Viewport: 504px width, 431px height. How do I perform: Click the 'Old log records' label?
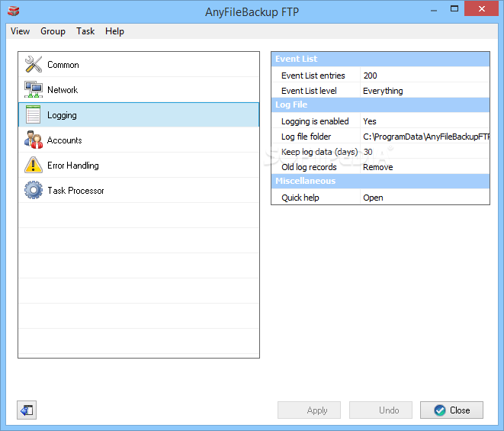(x=309, y=167)
